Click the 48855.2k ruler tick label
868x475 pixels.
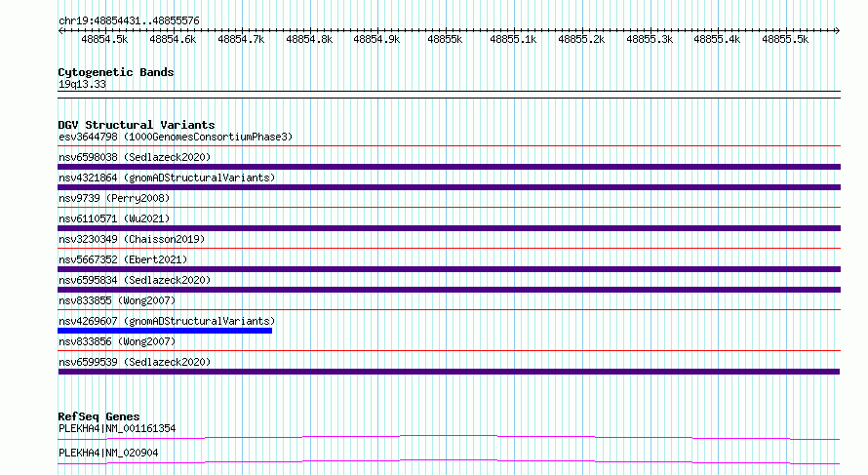pyautogui.click(x=581, y=40)
